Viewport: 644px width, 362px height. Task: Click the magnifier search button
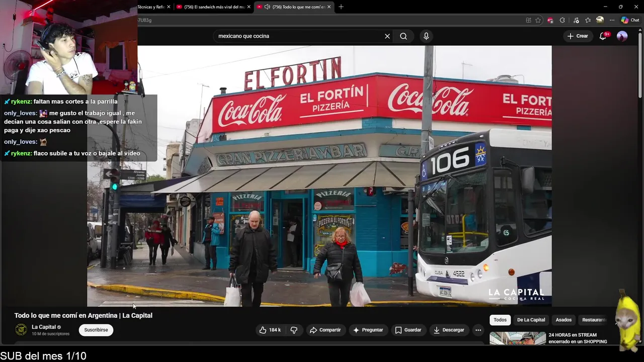click(x=404, y=36)
